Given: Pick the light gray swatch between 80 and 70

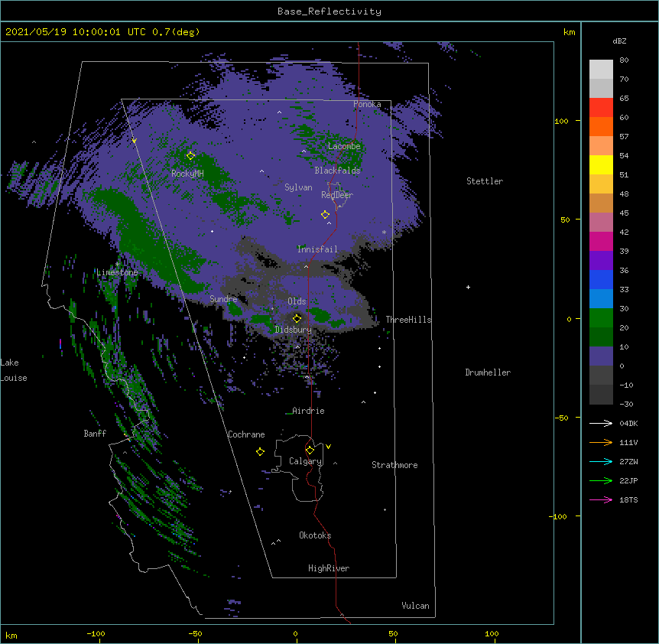Looking at the screenshot, I should (601, 70).
